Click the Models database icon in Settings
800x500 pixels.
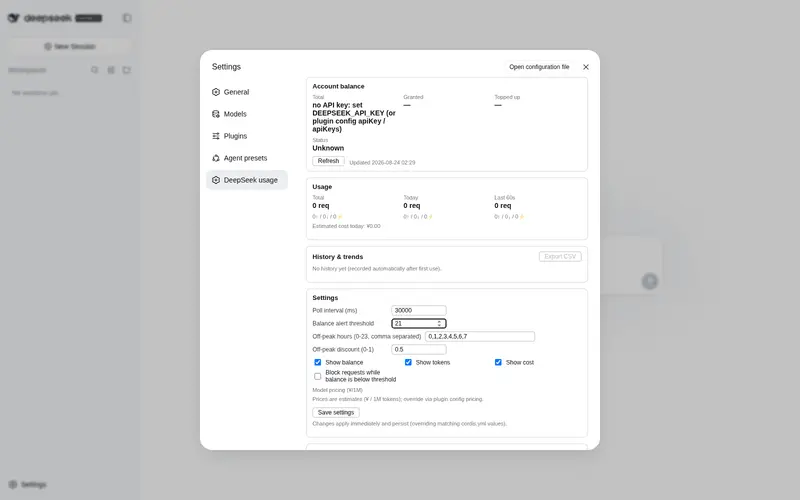point(216,114)
